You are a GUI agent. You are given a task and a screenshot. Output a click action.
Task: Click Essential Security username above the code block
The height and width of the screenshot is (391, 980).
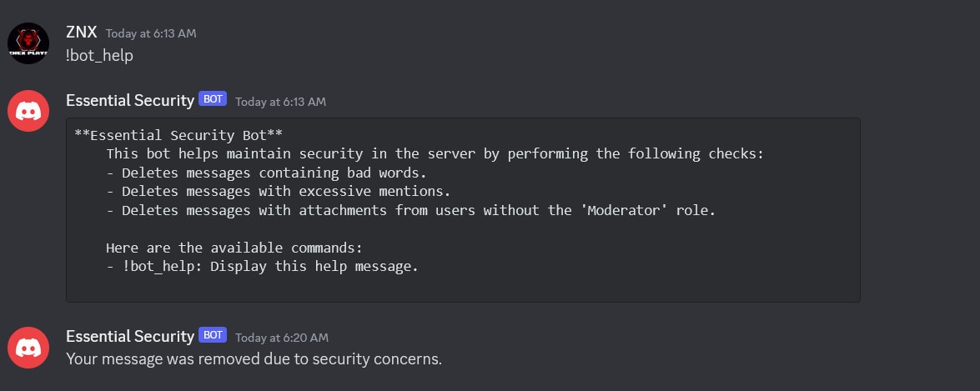click(130, 100)
